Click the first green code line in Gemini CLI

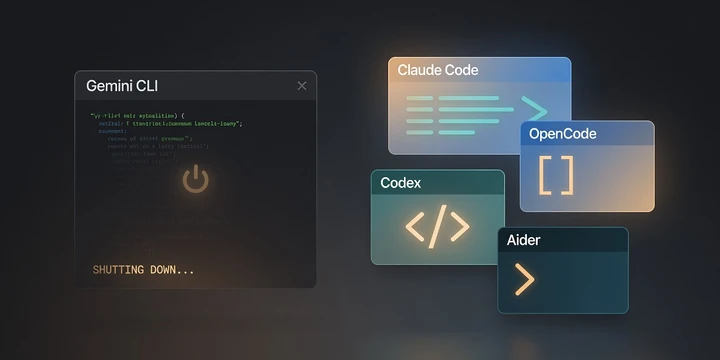click(138, 116)
